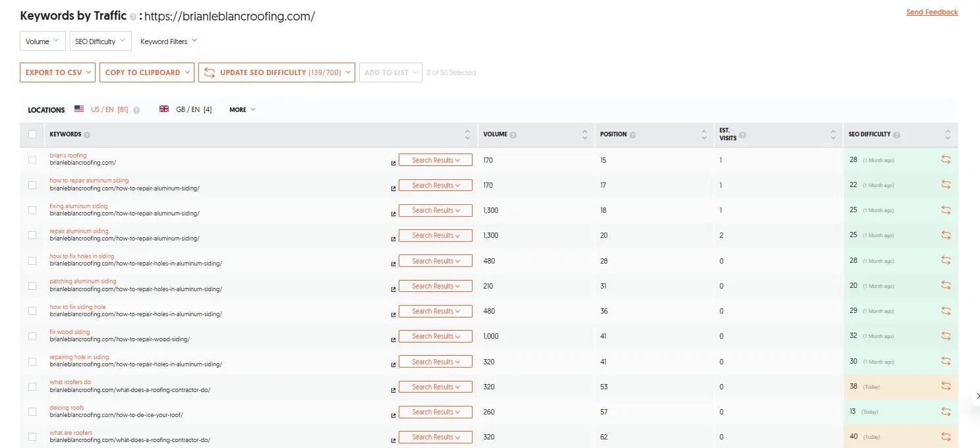Screen dimensions: 980x448
Task: Expand Search Results for "patching aluminum siding"
Action: pos(435,286)
